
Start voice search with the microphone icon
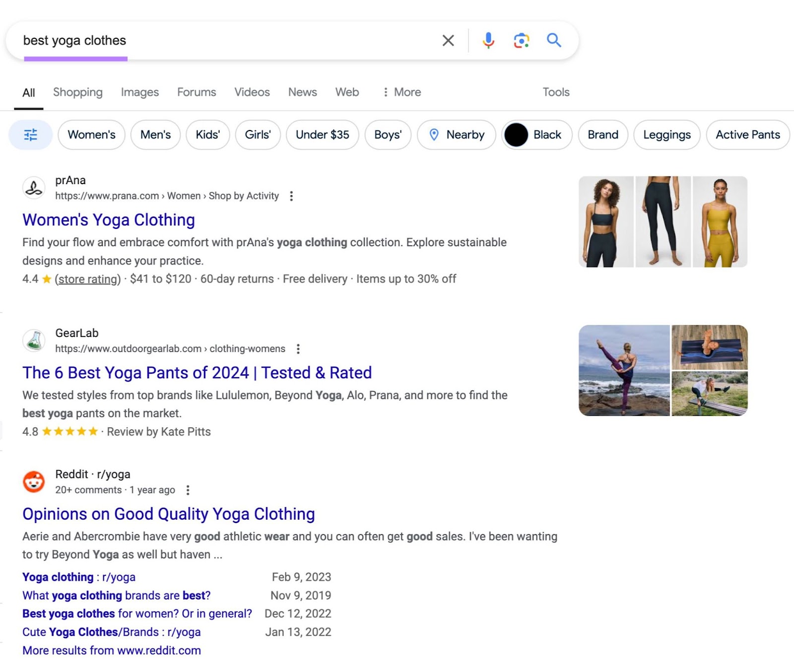click(x=488, y=40)
